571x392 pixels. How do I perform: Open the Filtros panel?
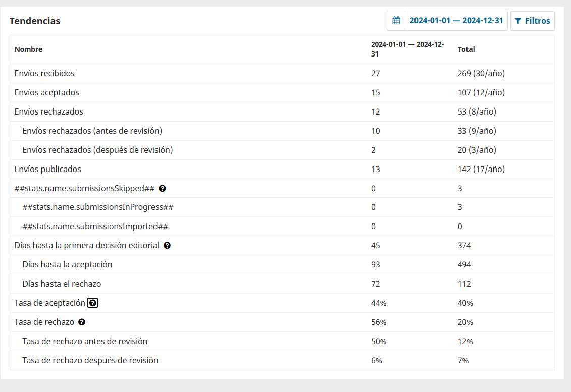click(x=532, y=21)
